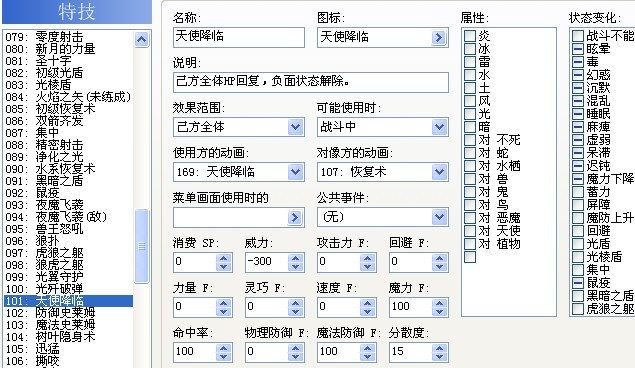Increase 灵巧 F with up spinner

coord(296,303)
